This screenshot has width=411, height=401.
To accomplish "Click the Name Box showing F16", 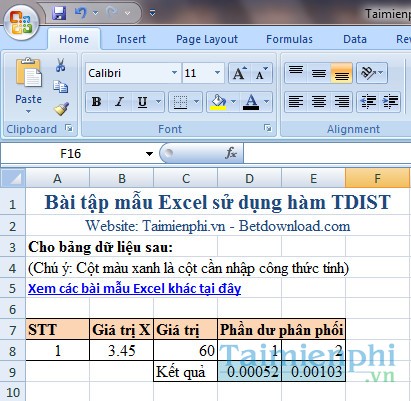I will [71, 154].
